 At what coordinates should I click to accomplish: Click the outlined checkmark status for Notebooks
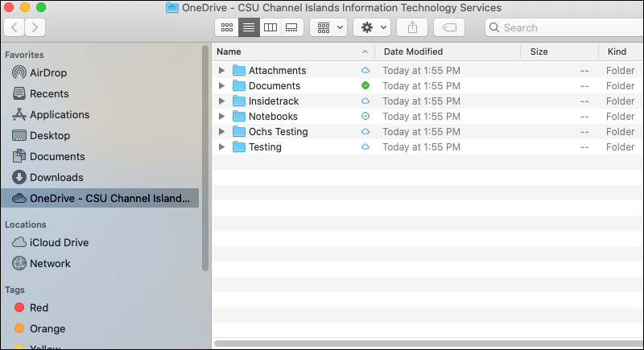pos(365,116)
